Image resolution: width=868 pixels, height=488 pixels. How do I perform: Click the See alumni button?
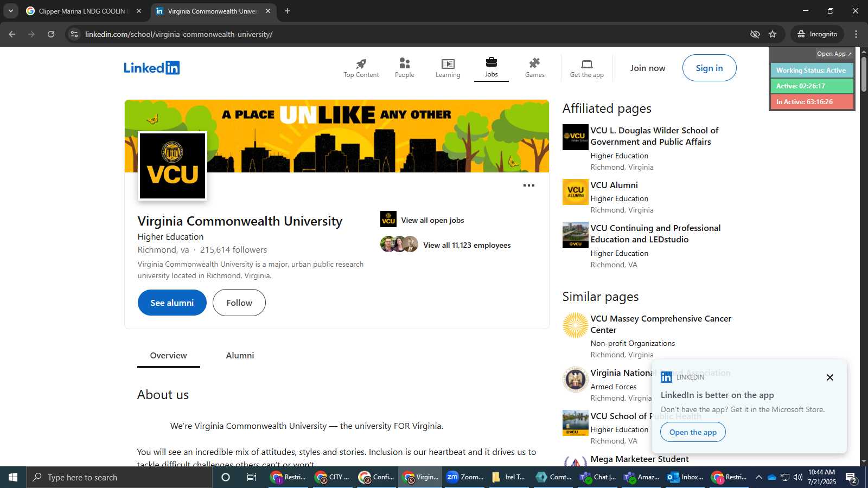[x=172, y=303]
